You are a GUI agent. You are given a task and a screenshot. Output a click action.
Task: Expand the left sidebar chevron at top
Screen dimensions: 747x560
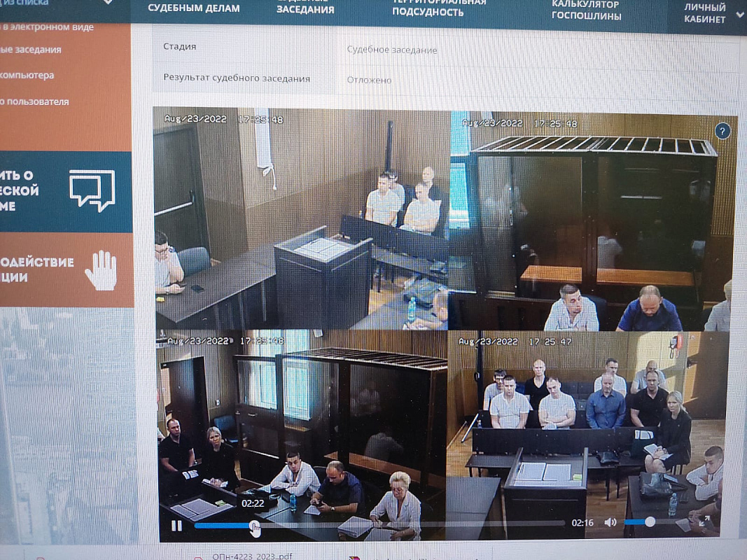(x=107, y=3)
